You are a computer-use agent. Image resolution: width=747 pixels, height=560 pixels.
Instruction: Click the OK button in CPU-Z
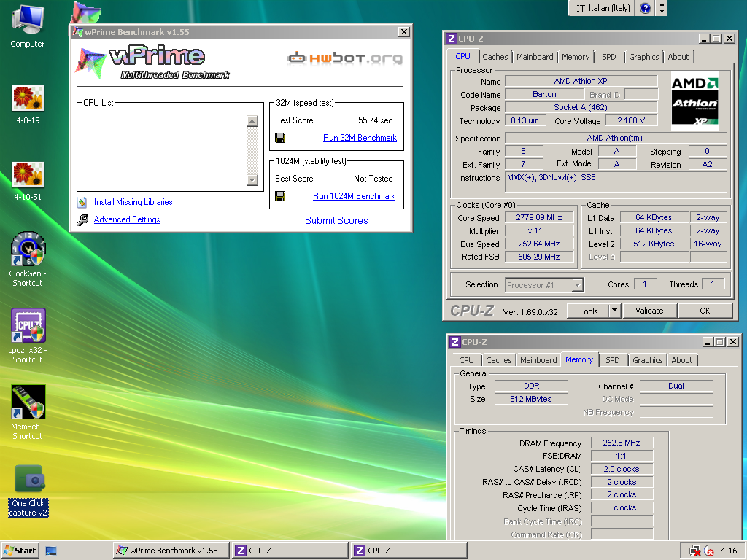click(x=705, y=311)
